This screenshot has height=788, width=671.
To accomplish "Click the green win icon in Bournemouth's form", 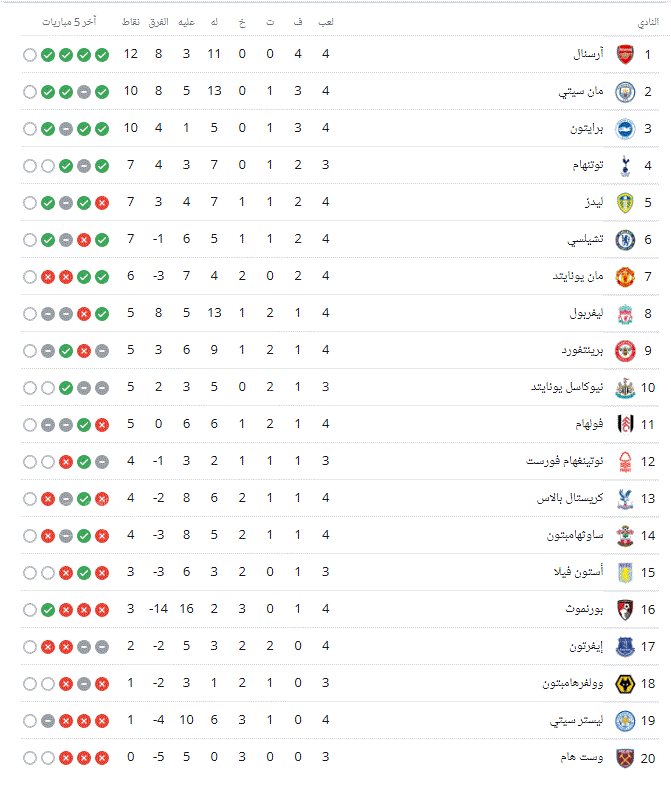I will [x=48, y=609].
